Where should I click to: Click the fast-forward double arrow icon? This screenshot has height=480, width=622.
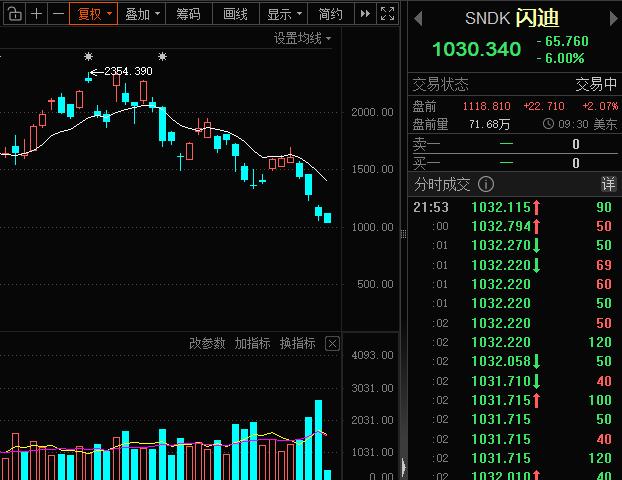point(365,14)
